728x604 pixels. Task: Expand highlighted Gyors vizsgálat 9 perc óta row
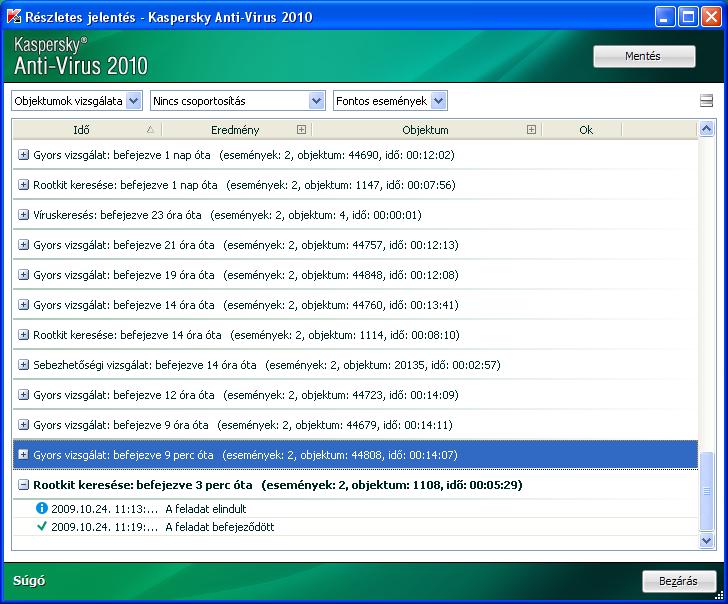(x=23, y=455)
